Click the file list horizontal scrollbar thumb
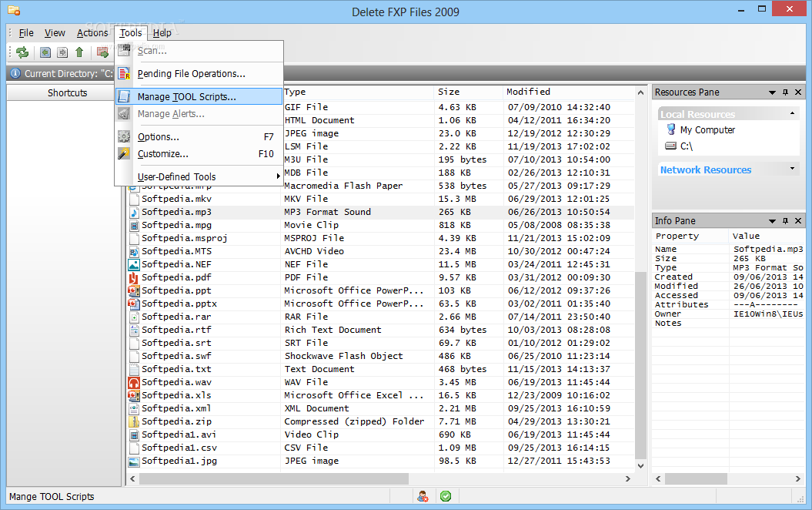The width and height of the screenshot is (812, 510). tap(274, 478)
